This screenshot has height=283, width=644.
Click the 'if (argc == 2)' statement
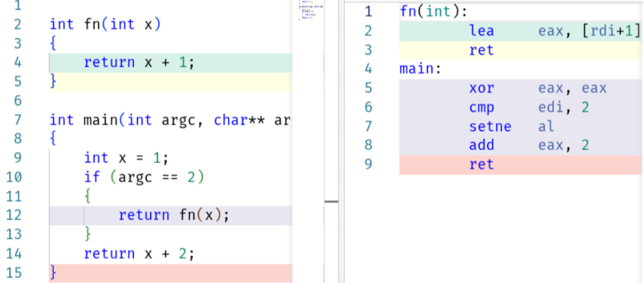point(143,177)
